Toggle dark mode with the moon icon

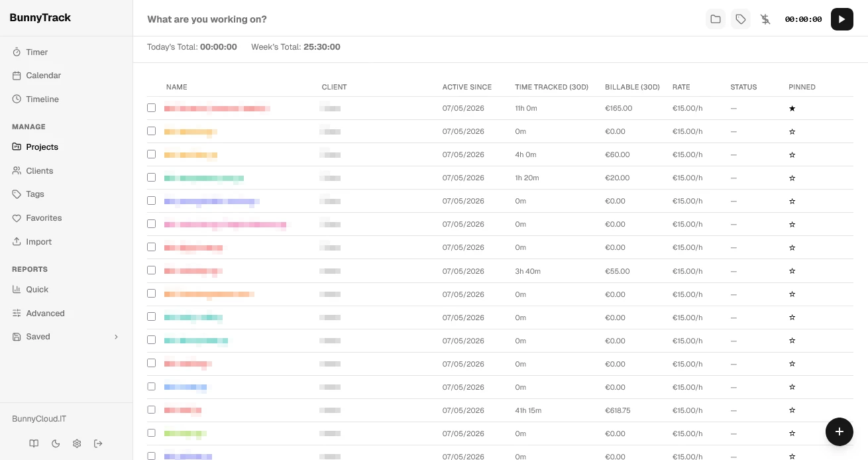[x=56, y=443]
